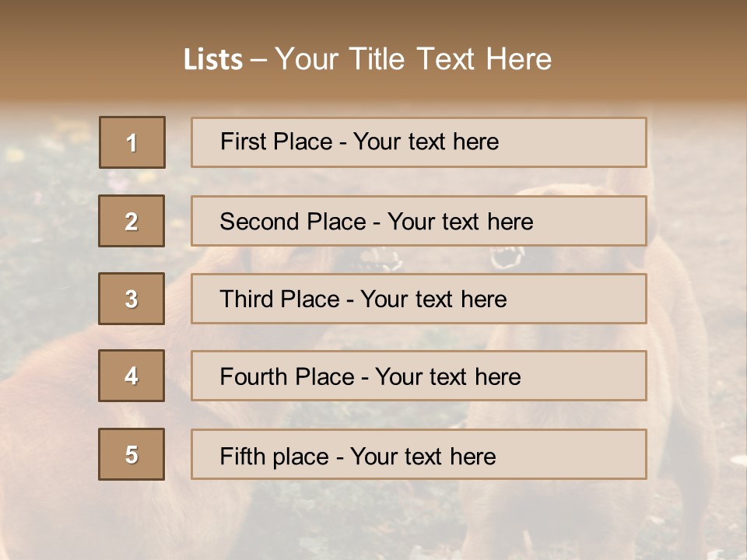Click the box labeled 3

coord(132,299)
